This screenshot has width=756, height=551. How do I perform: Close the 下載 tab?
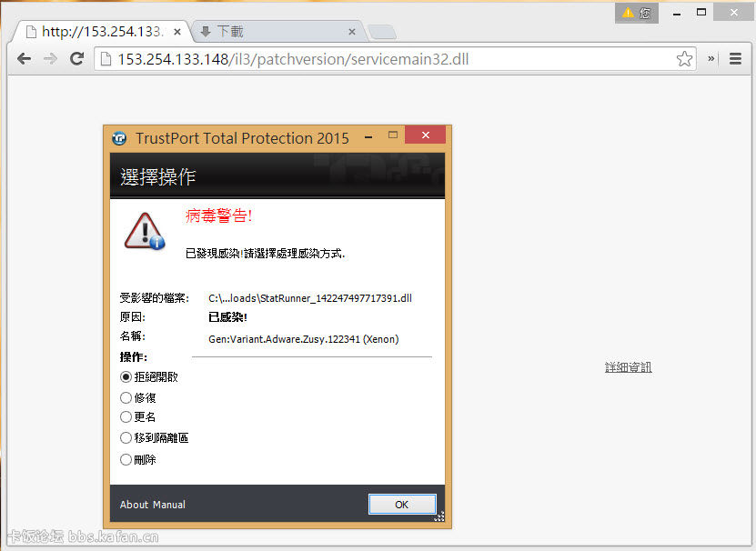coord(352,32)
